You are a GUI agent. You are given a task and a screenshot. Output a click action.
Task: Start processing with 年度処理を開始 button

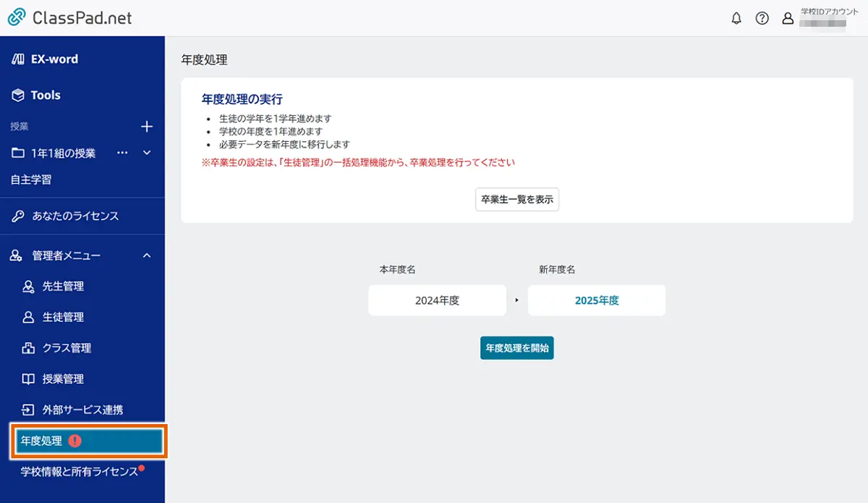[517, 347]
